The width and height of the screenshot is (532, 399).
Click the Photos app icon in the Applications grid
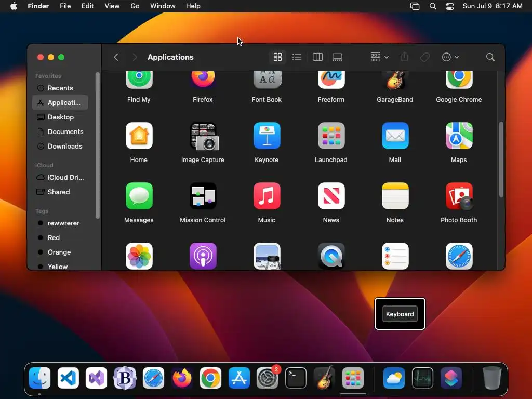click(139, 256)
